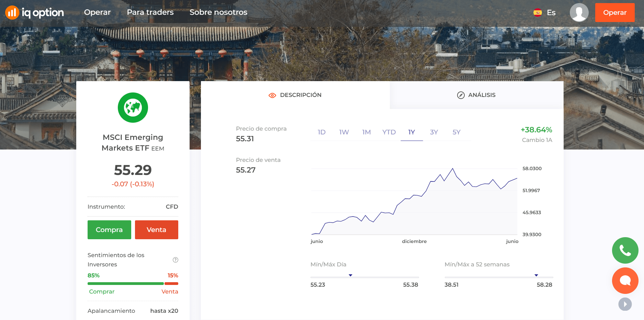Click the 55.38 daily maximum value
The height and width of the screenshot is (320, 644).
coord(411,285)
